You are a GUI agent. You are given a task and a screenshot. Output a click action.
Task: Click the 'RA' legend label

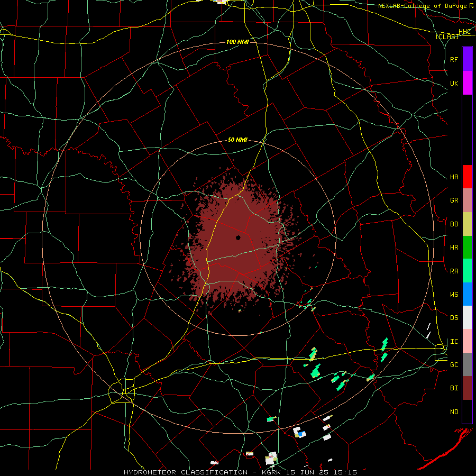tap(454, 271)
